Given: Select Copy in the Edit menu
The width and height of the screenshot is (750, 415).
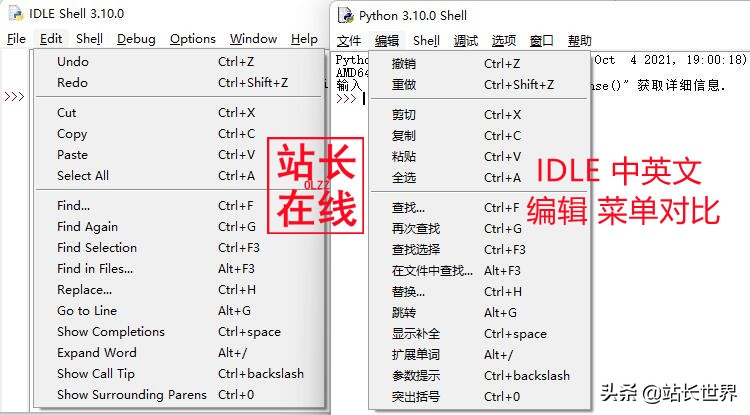Looking at the screenshot, I should click(x=180, y=134).
